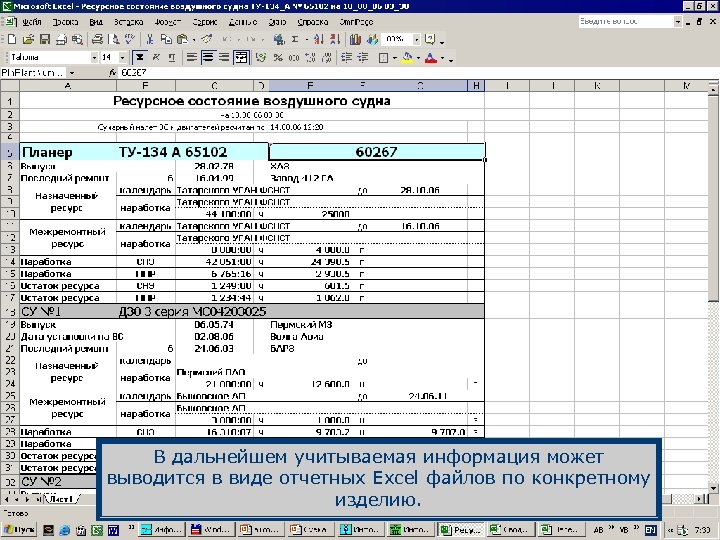Open the Paste options dropdown arrow
Image resolution: width=720 pixels, height=540 pixels.
point(194,40)
